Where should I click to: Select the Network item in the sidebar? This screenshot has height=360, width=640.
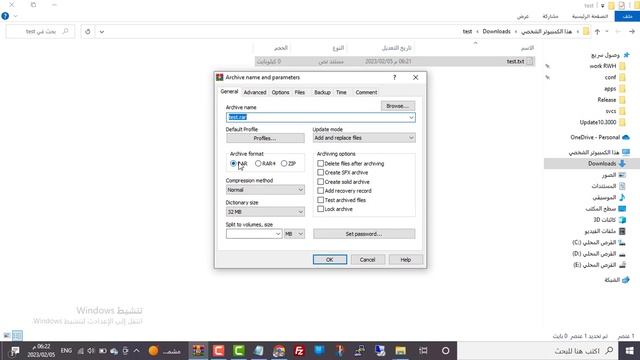tap(616, 280)
